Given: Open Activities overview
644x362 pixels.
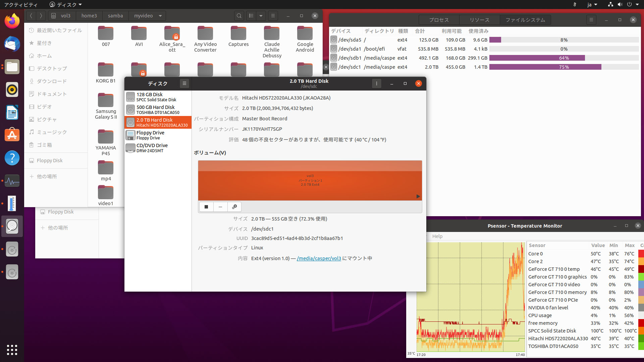Looking at the screenshot, I should 21,5.
